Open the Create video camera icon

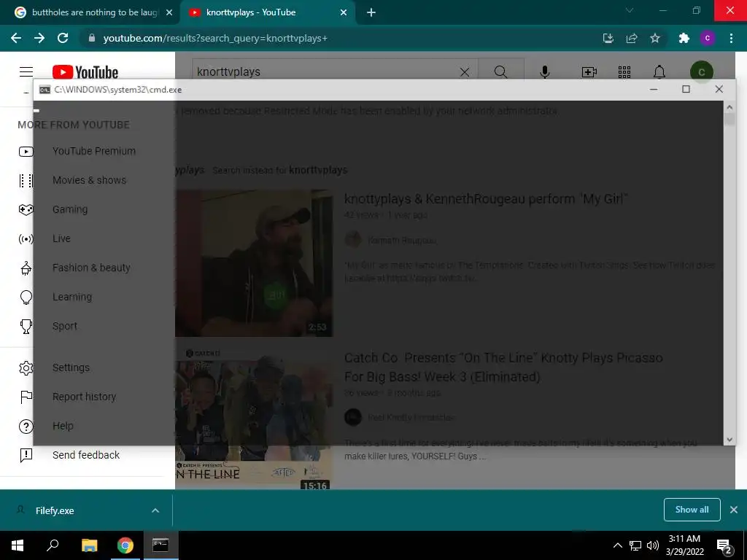tap(589, 72)
